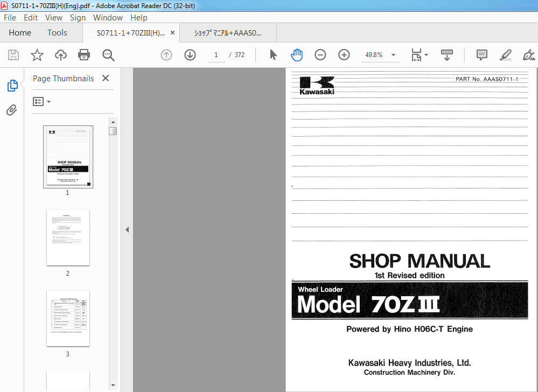Click the page number input field
The height and width of the screenshot is (392, 538).
[x=216, y=55]
